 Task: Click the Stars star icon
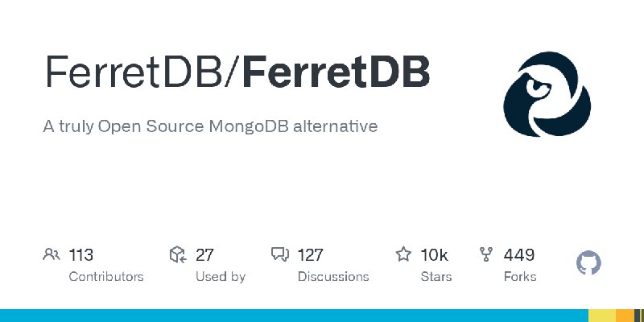point(403,254)
